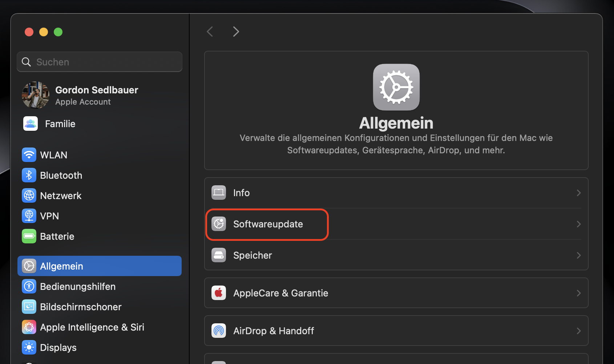
Task: Click the back navigation arrow
Action: 210,32
